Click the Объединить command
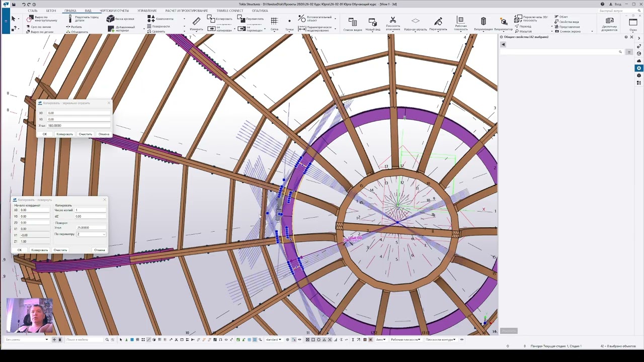This screenshot has height=362, width=644. pyautogui.click(x=76, y=32)
